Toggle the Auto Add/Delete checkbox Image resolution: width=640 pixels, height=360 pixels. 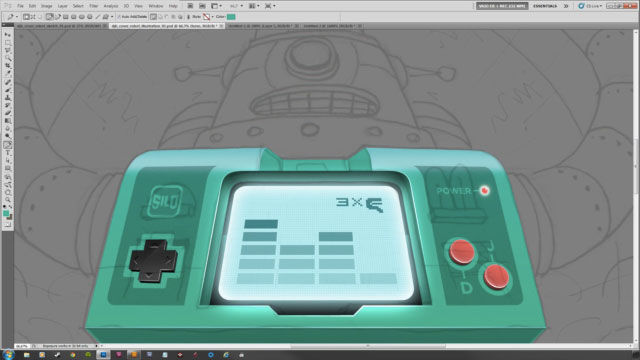pyautogui.click(x=119, y=17)
